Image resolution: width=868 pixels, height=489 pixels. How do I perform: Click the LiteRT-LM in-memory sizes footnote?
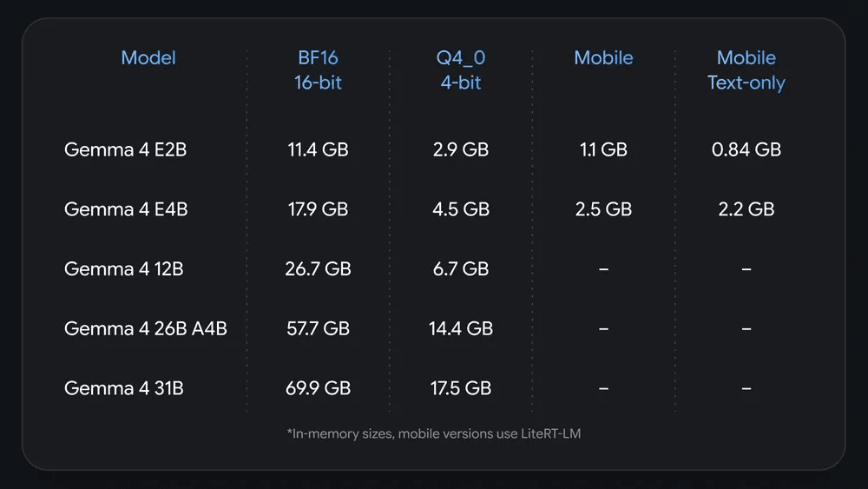click(x=434, y=433)
